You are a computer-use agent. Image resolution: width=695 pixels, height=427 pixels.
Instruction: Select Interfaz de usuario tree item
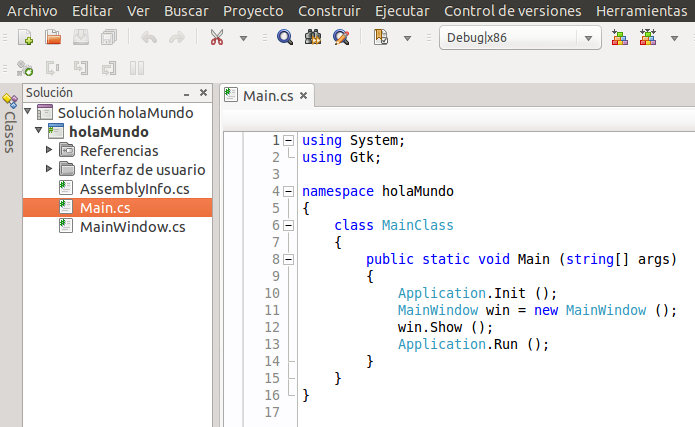142,170
